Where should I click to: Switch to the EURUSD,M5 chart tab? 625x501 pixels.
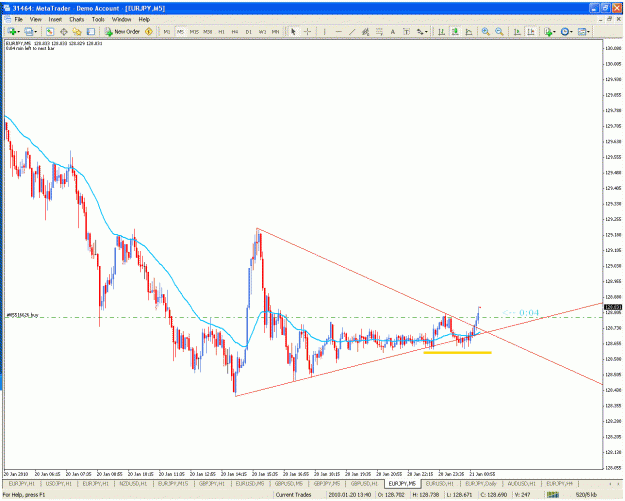(x=250, y=483)
